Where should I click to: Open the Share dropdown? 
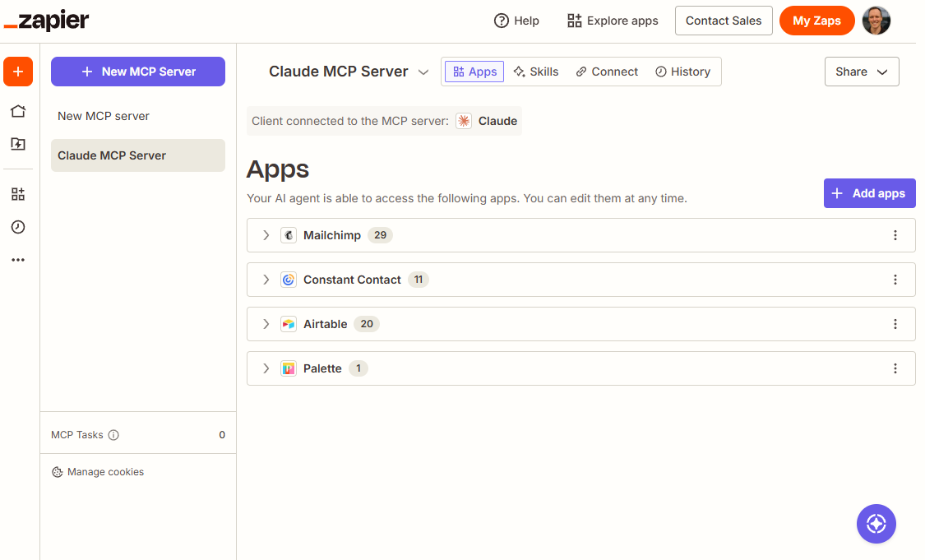click(x=862, y=72)
